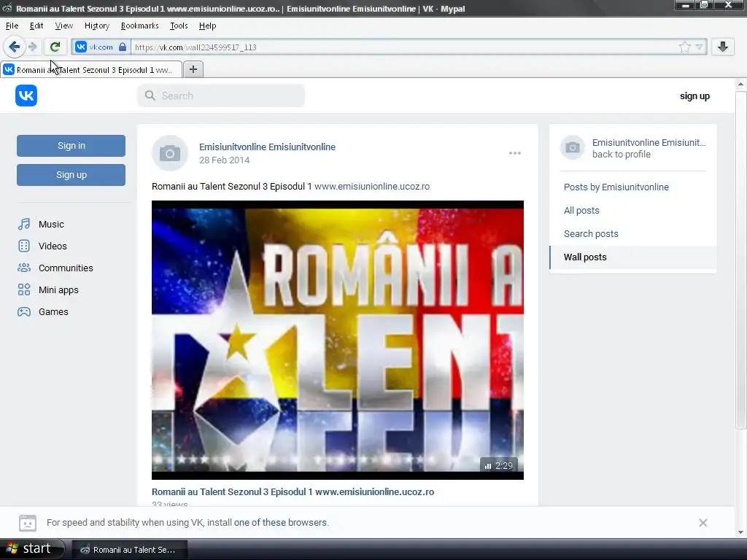Open the View menu

tap(64, 26)
